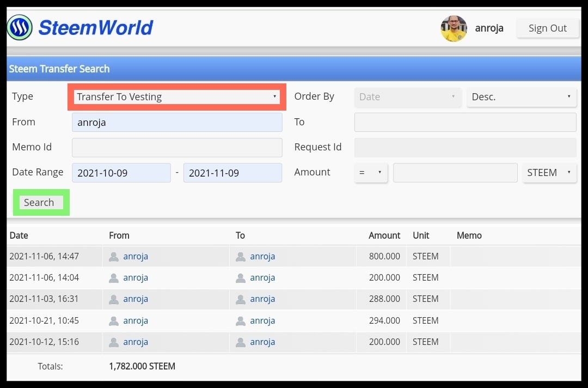
Task: Open the STEEM currency unit dropdown
Action: point(549,173)
